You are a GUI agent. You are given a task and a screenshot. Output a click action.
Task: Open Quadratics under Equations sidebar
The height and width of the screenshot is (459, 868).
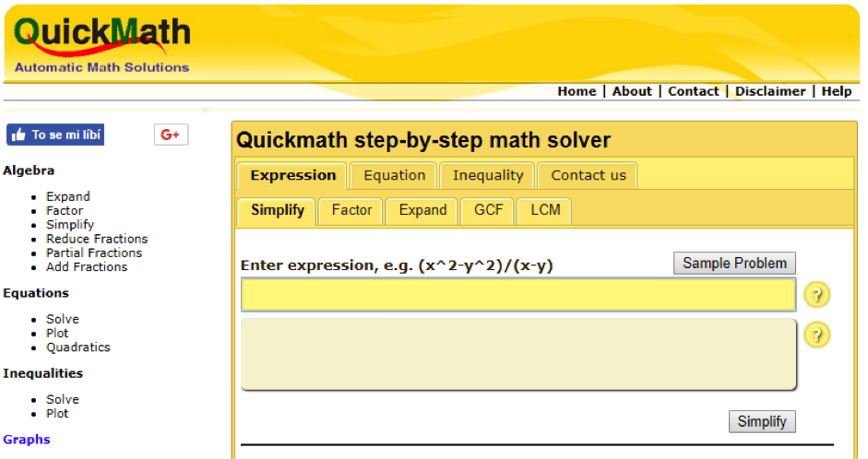point(78,347)
